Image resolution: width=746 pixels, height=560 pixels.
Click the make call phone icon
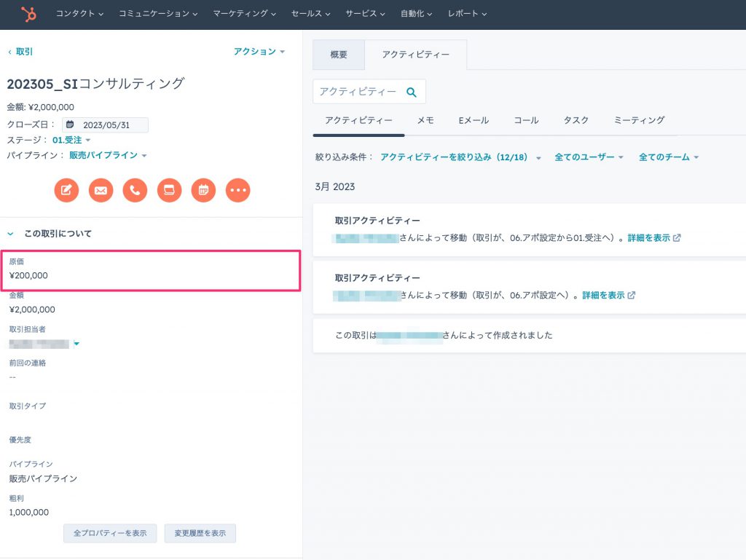coord(135,190)
